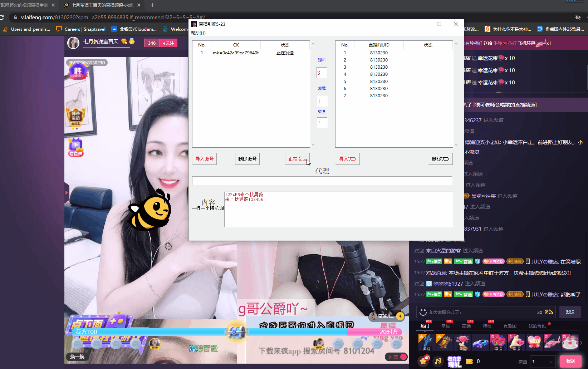Click the 延迟 delay input field
Image resolution: width=588 pixels, height=369 pixels.
tap(322, 73)
